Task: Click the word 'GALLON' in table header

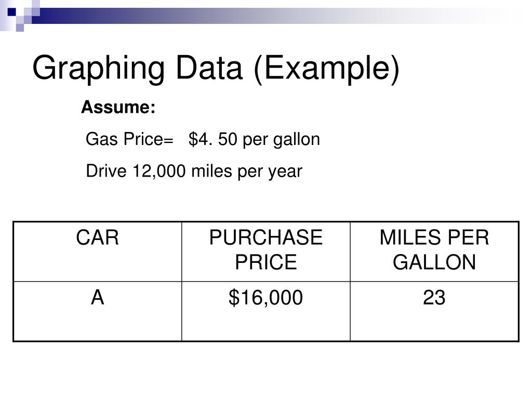Action: pyautogui.click(x=434, y=262)
